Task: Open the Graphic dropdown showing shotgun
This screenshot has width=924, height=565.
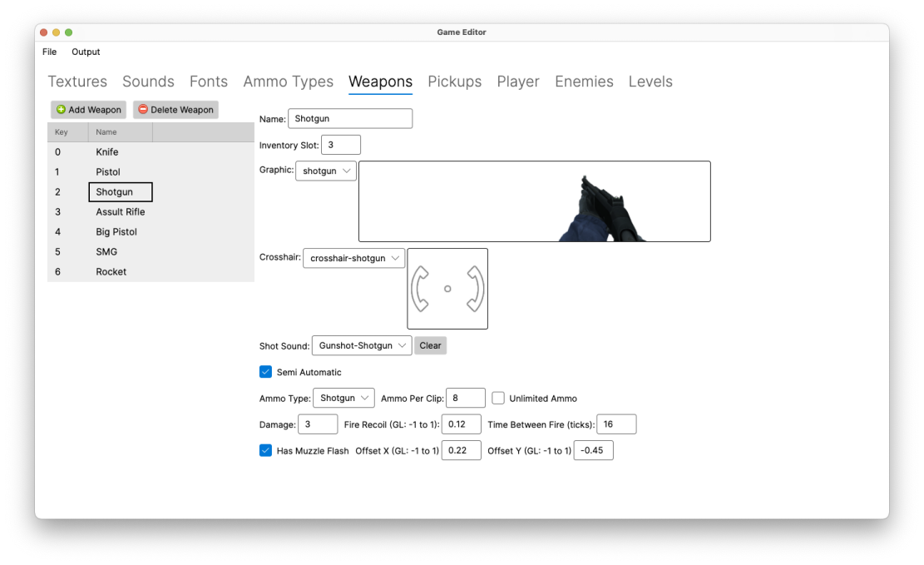Action: click(x=326, y=171)
